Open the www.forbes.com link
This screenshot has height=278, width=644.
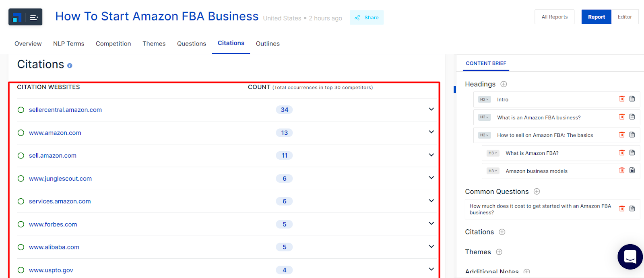[53, 224]
